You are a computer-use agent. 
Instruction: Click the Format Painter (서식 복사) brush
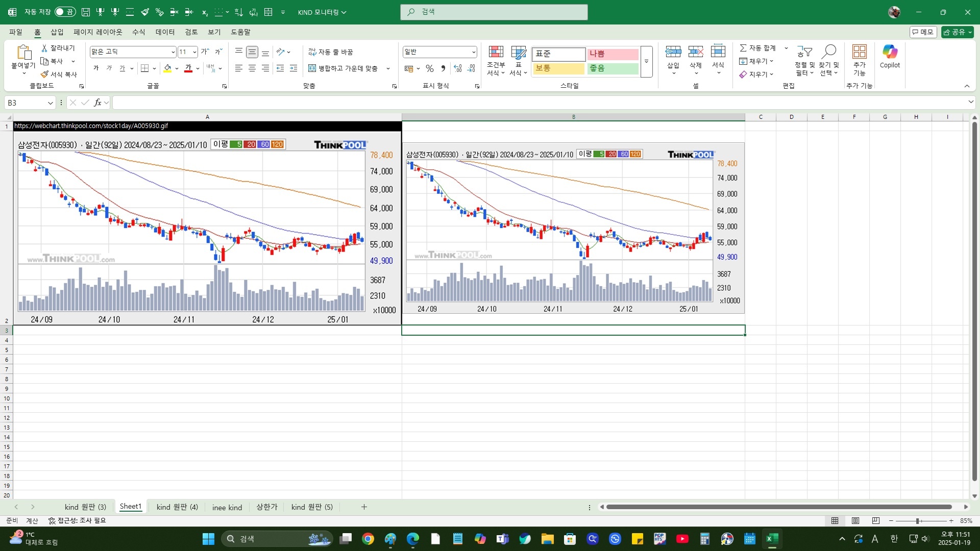(44, 74)
